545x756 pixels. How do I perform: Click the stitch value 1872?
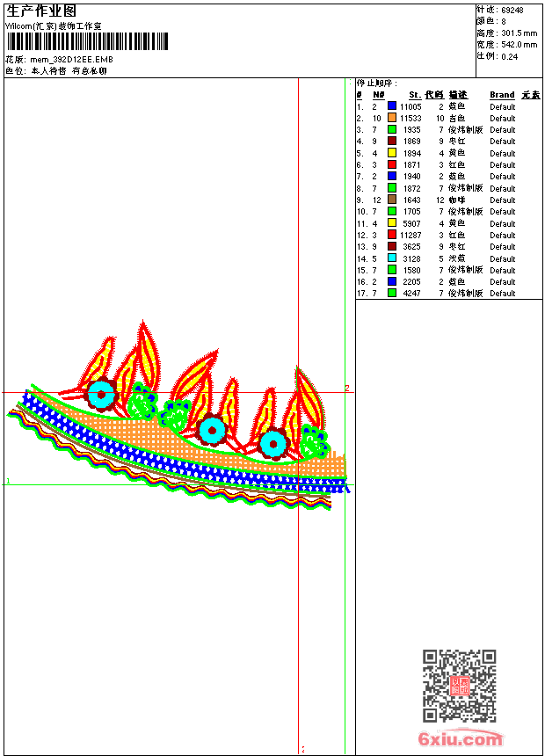[x=412, y=188]
